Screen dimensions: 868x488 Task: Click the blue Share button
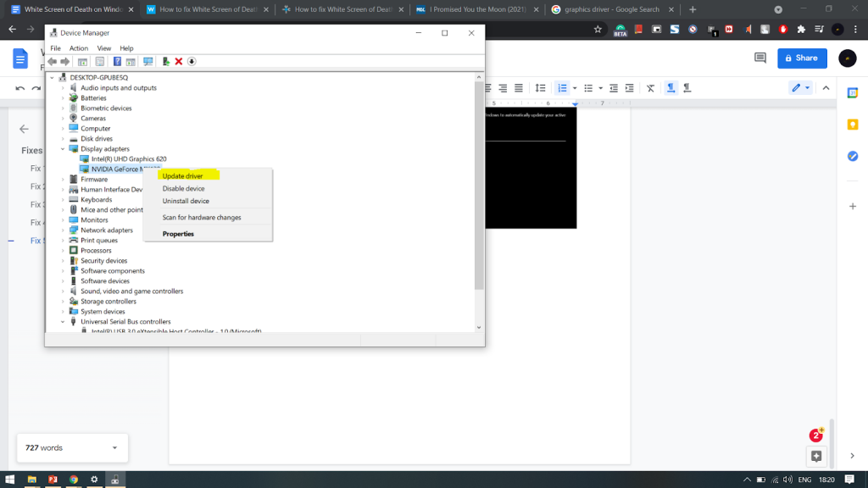pos(802,58)
